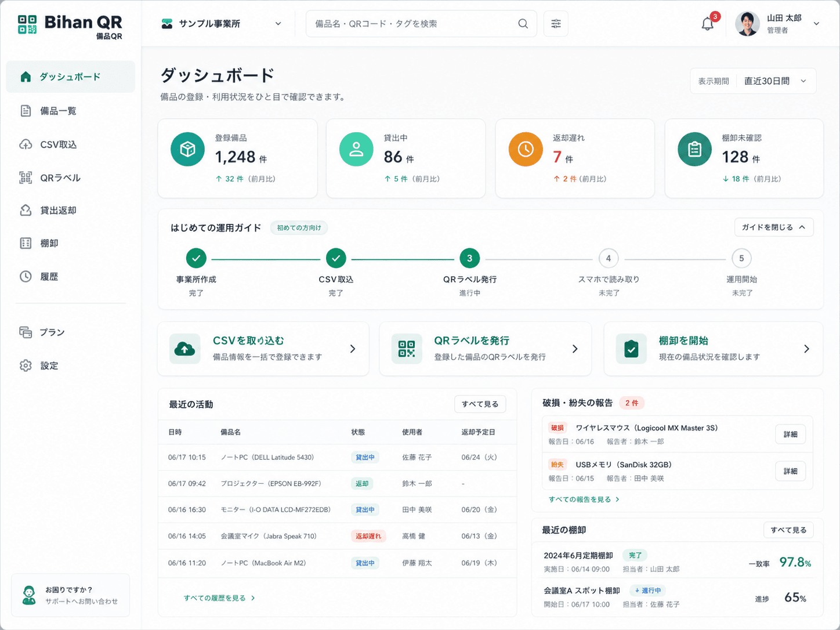840x630 pixels.
Task: Click the 登録備品 box icon
Action: pos(187,149)
